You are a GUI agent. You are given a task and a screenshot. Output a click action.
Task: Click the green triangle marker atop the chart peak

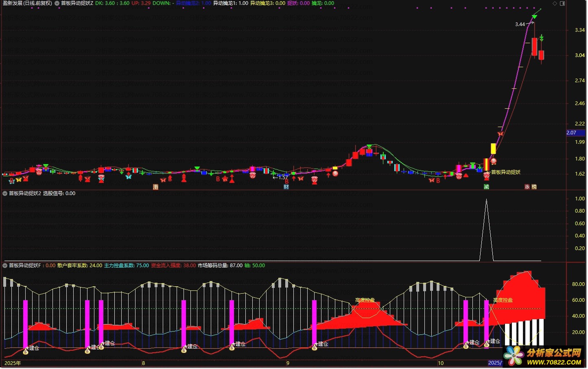click(534, 17)
